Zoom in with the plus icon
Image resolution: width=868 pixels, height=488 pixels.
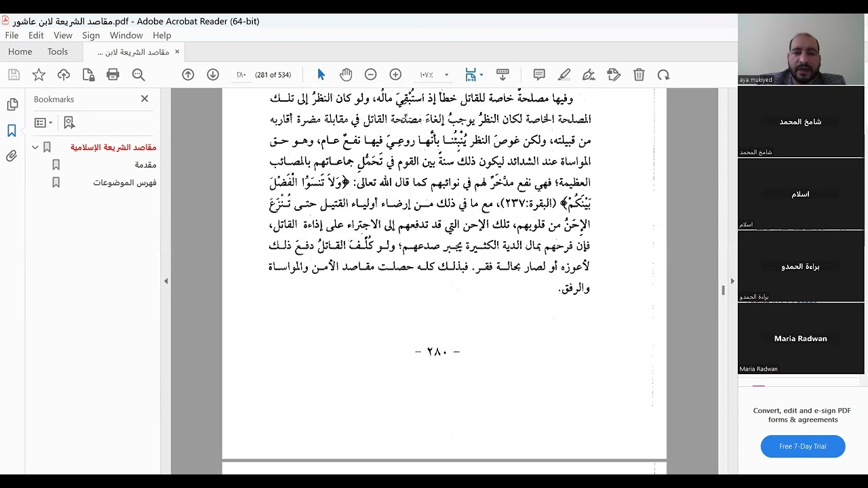click(395, 75)
